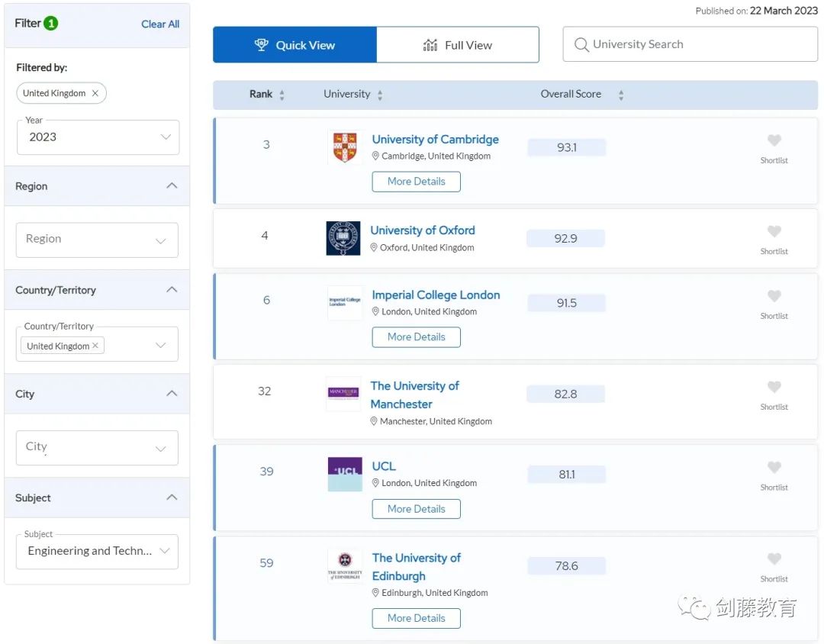Open University of Cambridge link
The image size is (824, 644).
pyautogui.click(x=435, y=140)
